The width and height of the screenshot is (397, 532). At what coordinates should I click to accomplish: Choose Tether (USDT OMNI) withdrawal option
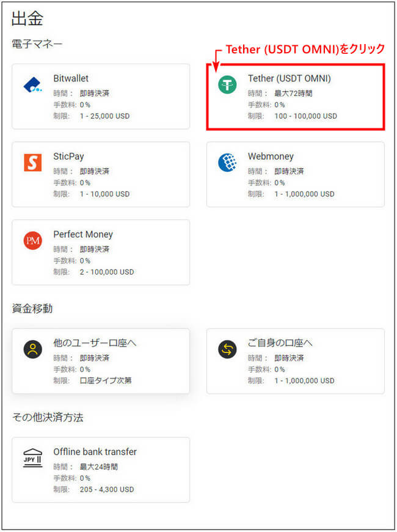tap(295, 97)
